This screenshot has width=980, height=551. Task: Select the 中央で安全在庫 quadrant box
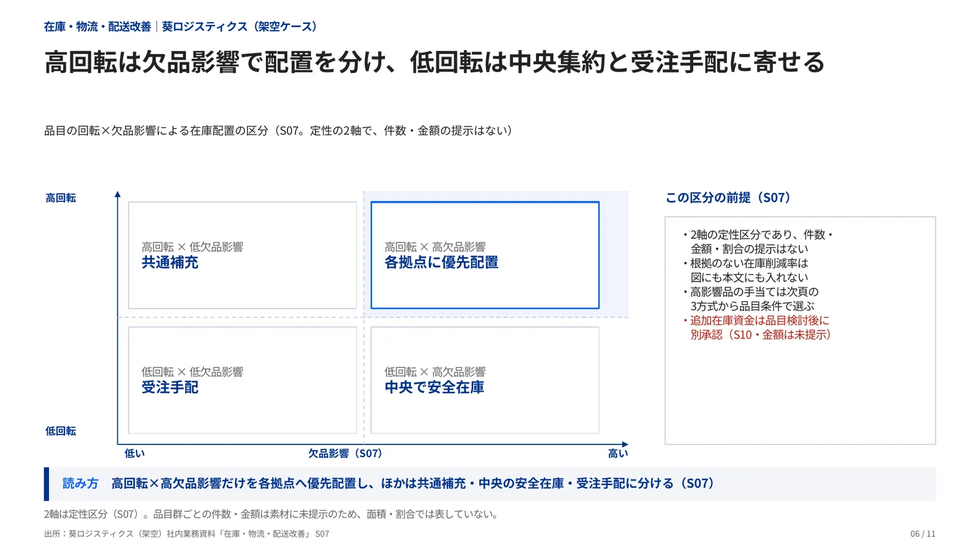click(x=485, y=380)
